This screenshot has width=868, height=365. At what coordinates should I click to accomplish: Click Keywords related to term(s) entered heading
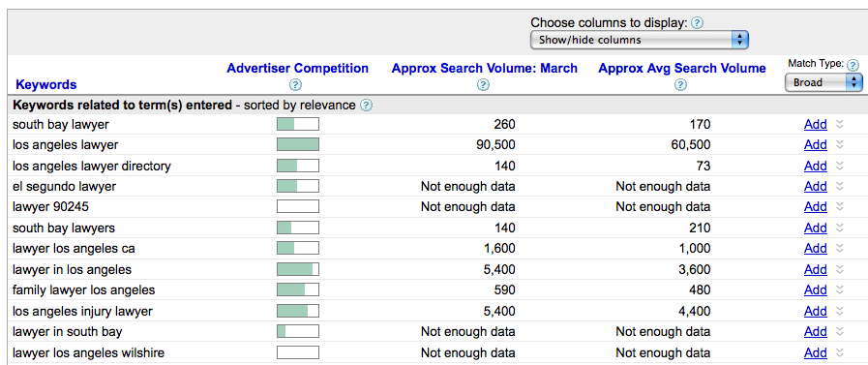tap(122, 106)
